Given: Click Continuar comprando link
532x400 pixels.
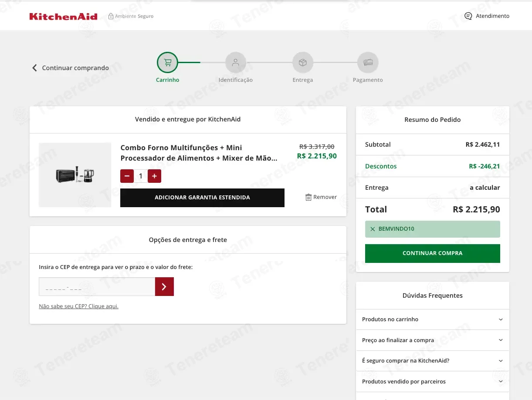Looking at the screenshot, I should (75, 68).
